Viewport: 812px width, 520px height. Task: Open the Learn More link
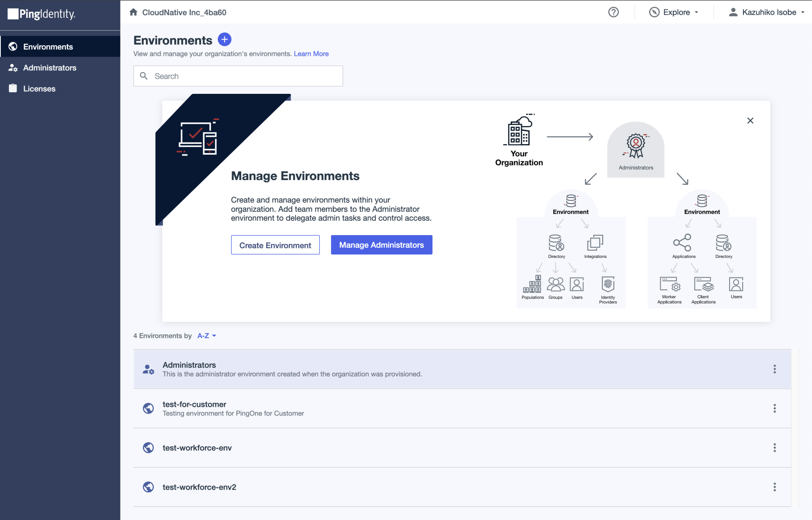pyautogui.click(x=311, y=54)
